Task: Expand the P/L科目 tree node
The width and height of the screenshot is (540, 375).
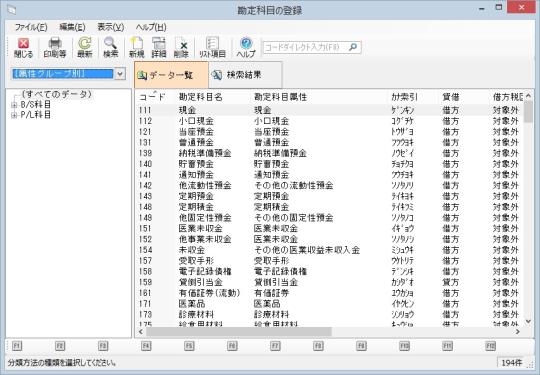Action: pos(14,115)
